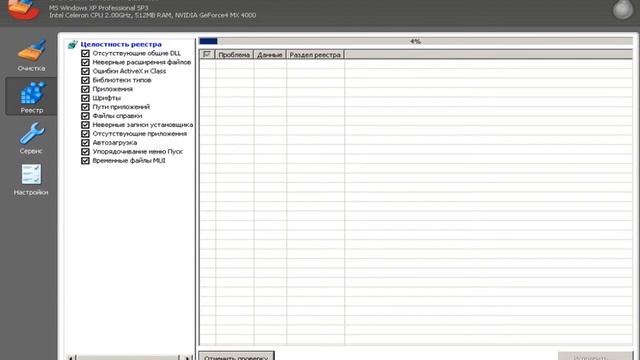Click the pear icon in header
Viewport: 640px width, 360px height.
pyautogui.click(x=622, y=9)
